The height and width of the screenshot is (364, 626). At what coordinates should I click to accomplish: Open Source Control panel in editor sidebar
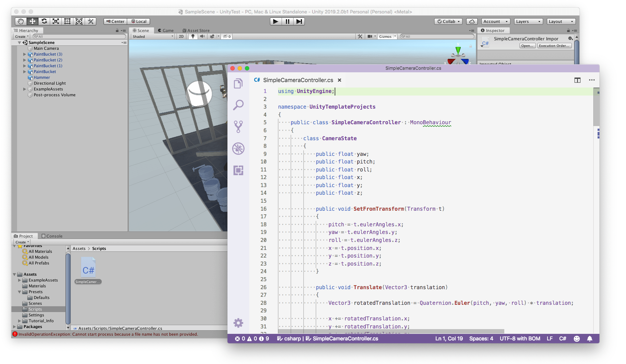pos(238,126)
